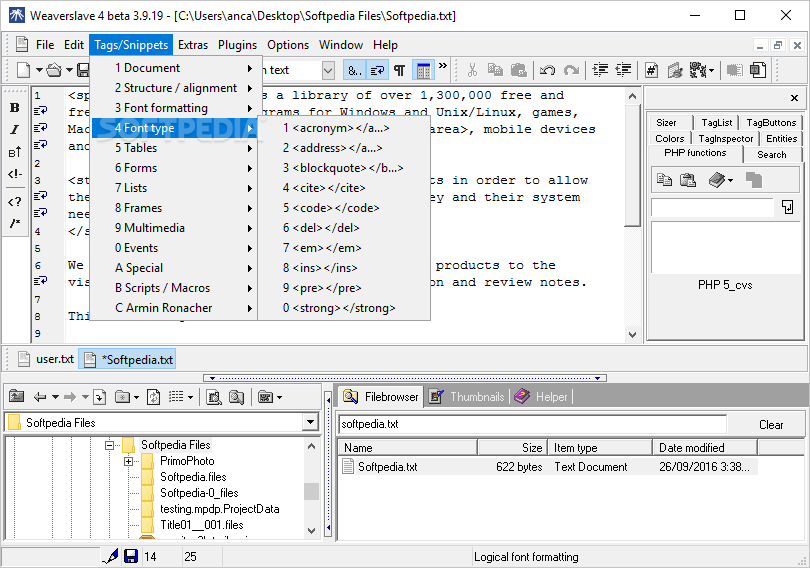
Task: Click the Date modified column header
Action: (x=705, y=448)
